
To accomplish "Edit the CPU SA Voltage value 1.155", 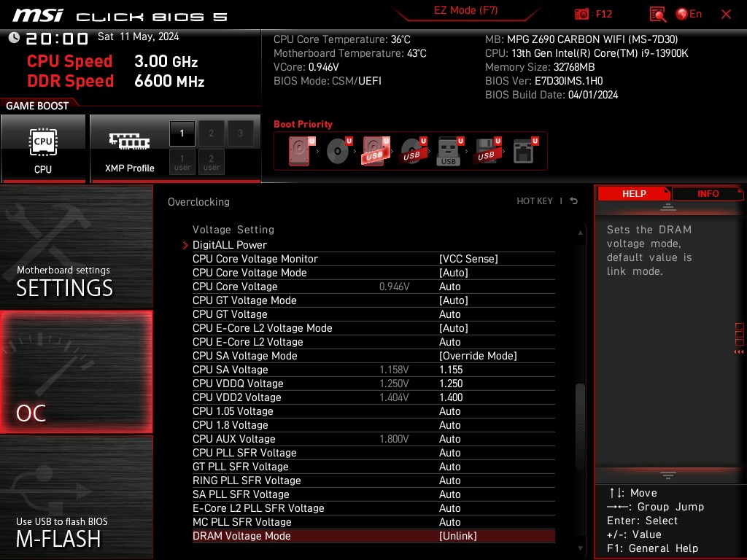I will [x=451, y=370].
